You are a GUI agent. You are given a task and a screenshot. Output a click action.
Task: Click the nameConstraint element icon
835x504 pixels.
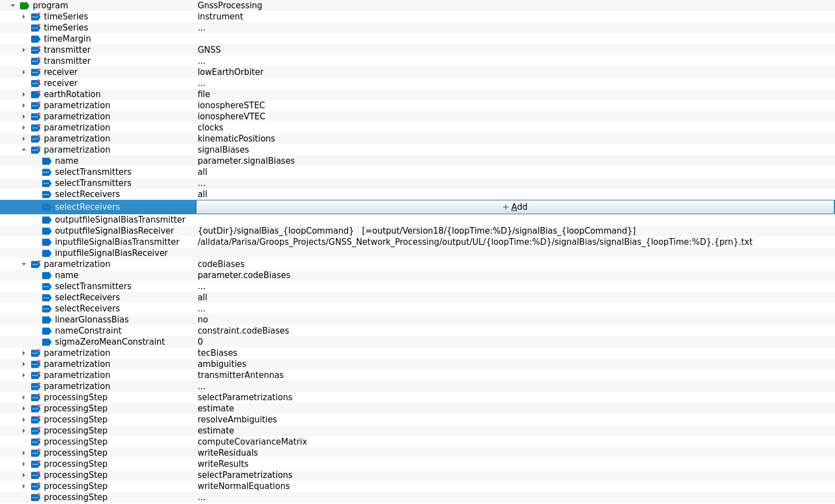47,330
